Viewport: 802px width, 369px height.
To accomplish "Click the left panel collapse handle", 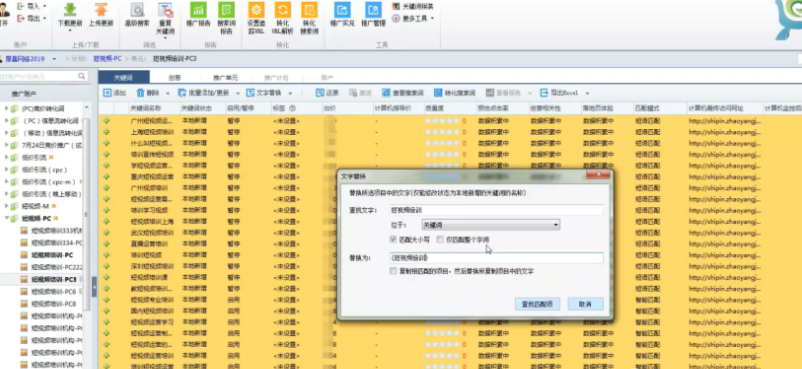I will click(x=94, y=287).
